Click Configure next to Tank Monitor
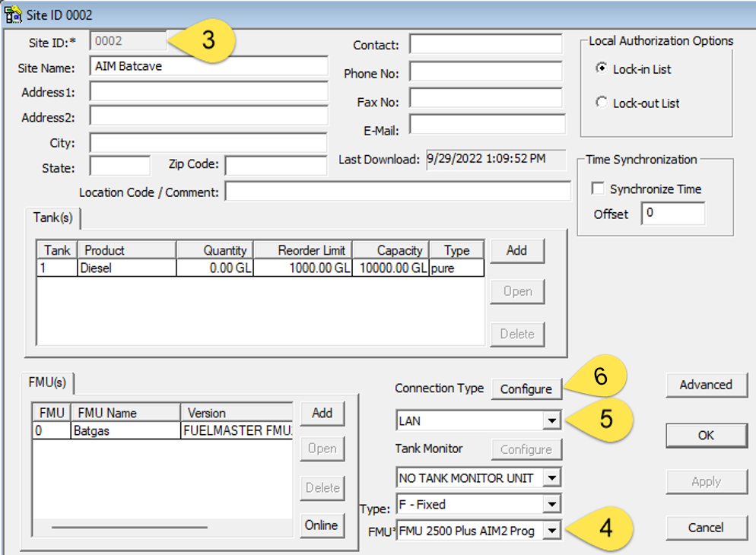The height and width of the screenshot is (555, 756). (x=526, y=449)
